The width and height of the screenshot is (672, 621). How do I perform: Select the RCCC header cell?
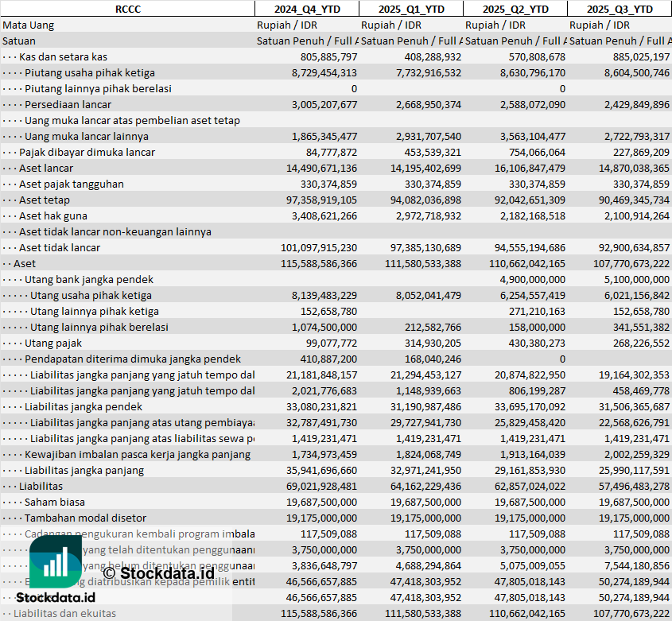[127, 9]
